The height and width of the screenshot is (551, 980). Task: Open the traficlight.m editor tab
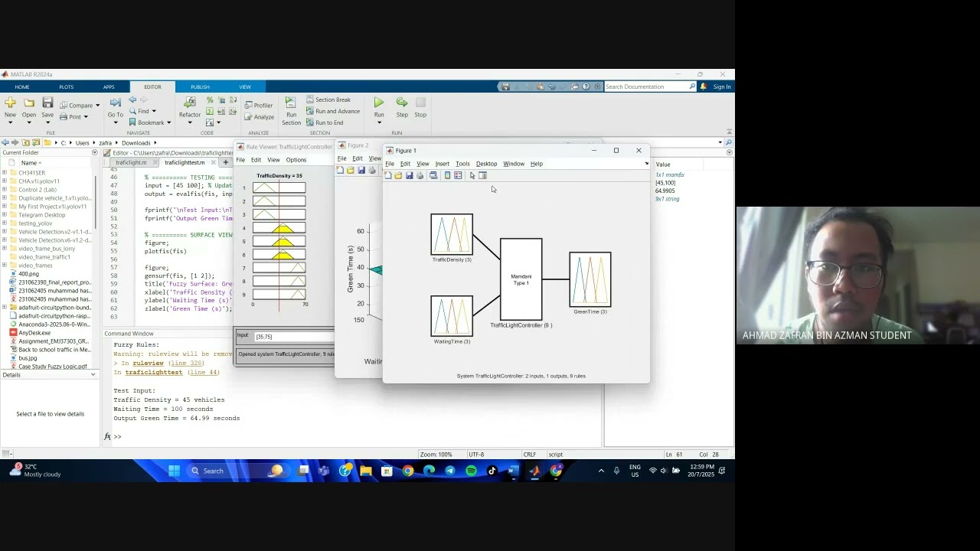coord(131,162)
